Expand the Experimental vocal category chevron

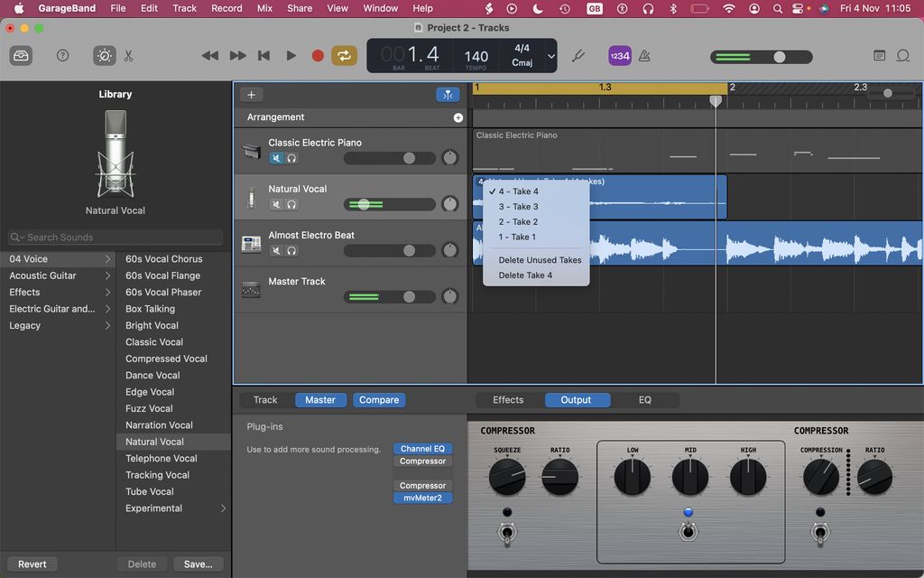coord(223,508)
